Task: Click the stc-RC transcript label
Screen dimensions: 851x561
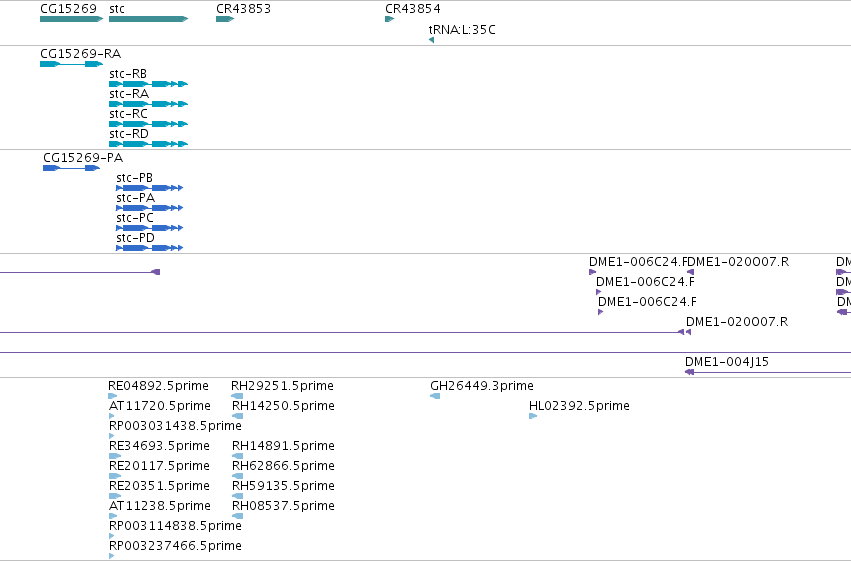Action: (x=128, y=114)
